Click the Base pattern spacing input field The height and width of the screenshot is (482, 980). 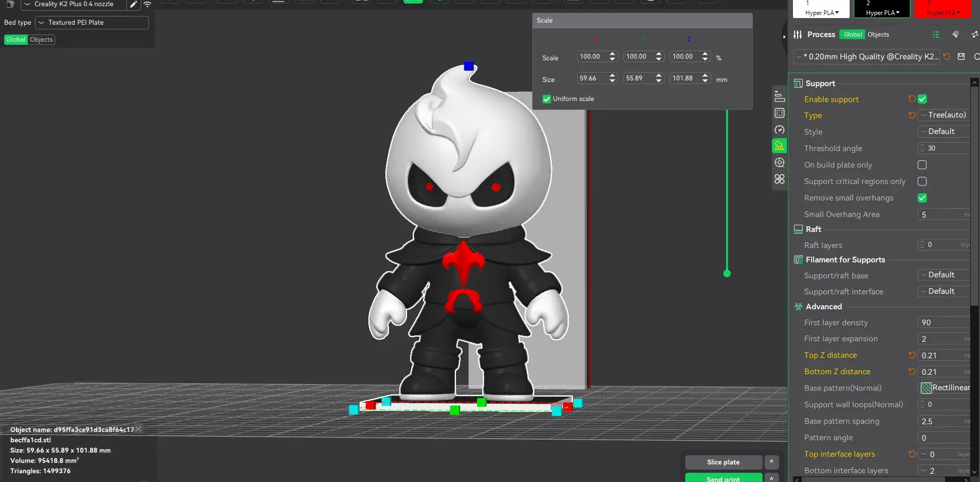pos(944,421)
